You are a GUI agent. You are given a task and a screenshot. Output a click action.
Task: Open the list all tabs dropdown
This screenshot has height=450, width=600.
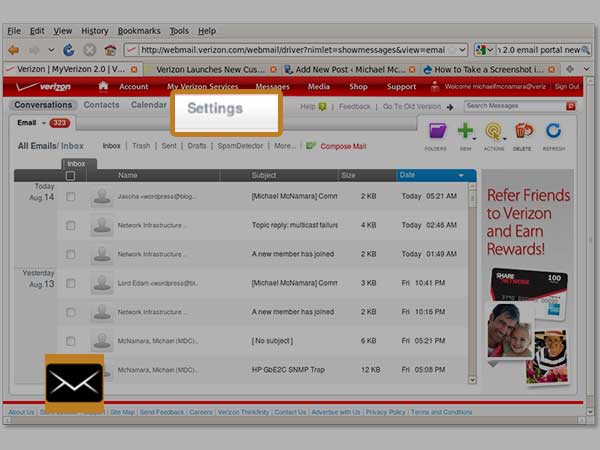[x=587, y=69]
